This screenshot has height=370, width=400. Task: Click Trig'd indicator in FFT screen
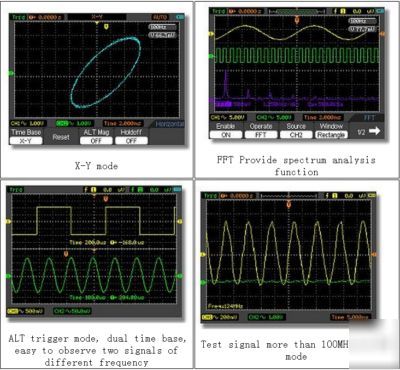(x=219, y=11)
